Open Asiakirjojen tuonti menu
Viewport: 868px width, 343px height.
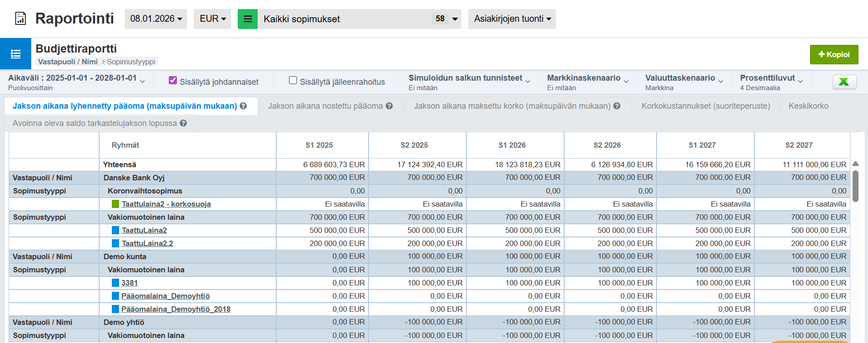512,19
